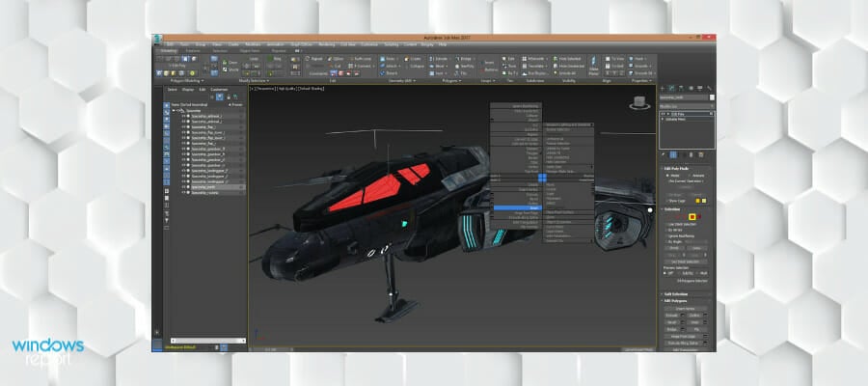Image resolution: width=868 pixels, height=386 pixels.
Task: Enable the By Angle checkbox
Action: coord(674,242)
